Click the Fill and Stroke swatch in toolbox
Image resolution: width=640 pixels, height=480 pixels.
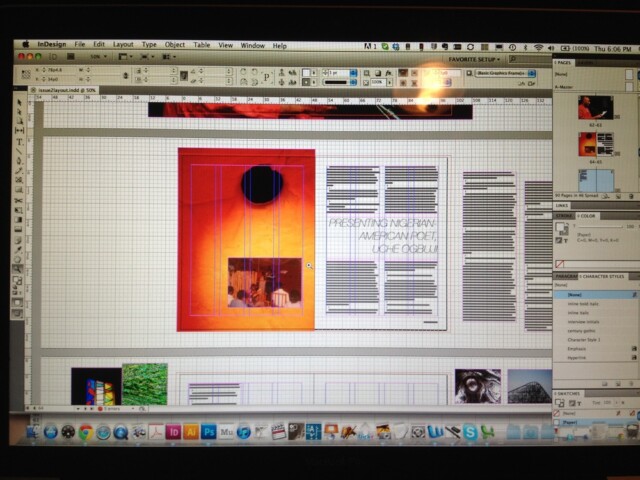pos(17,281)
